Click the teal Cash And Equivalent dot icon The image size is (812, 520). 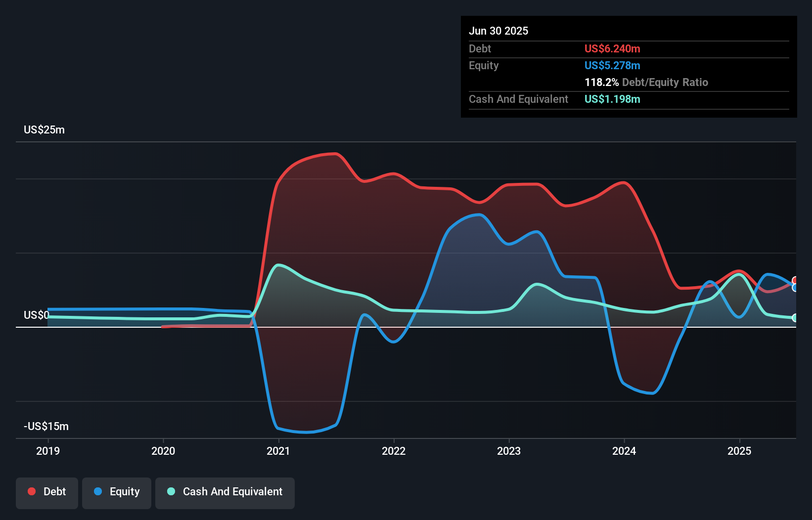pyautogui.click(x=170, y=491)
